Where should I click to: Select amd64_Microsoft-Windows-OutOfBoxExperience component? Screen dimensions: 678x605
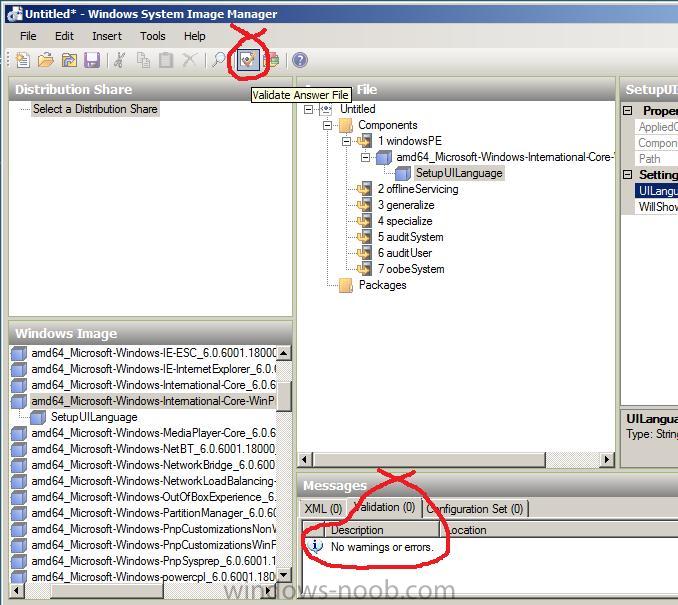coord(153,497)
